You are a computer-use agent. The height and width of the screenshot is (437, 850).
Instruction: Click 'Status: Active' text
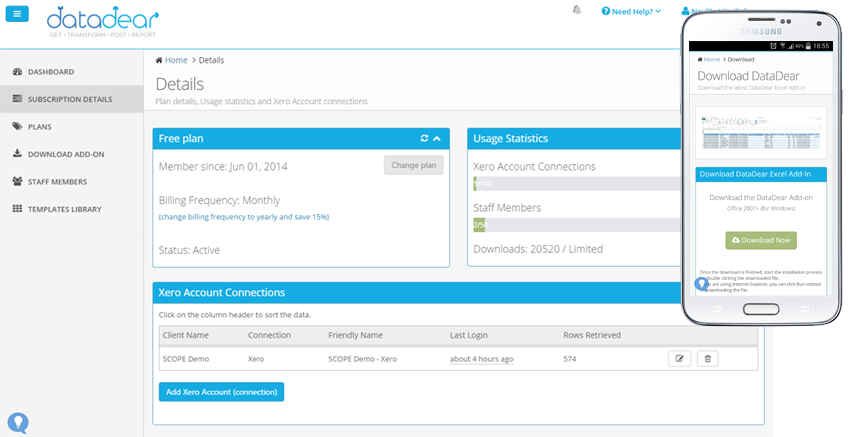189,250
